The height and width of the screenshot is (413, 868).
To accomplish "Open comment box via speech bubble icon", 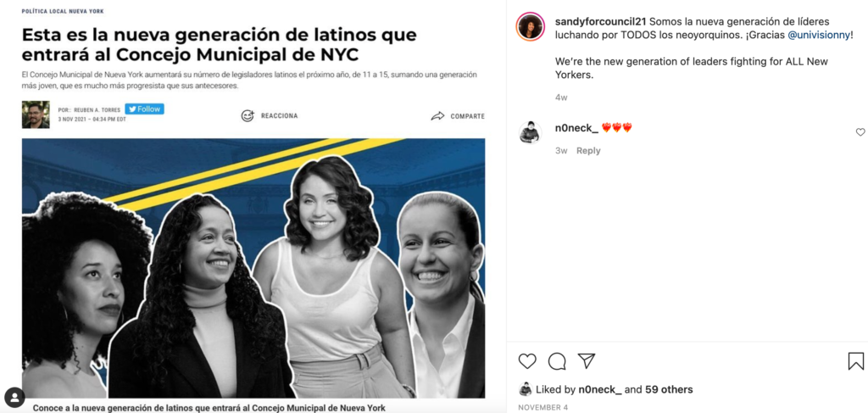I will point(557,361).
